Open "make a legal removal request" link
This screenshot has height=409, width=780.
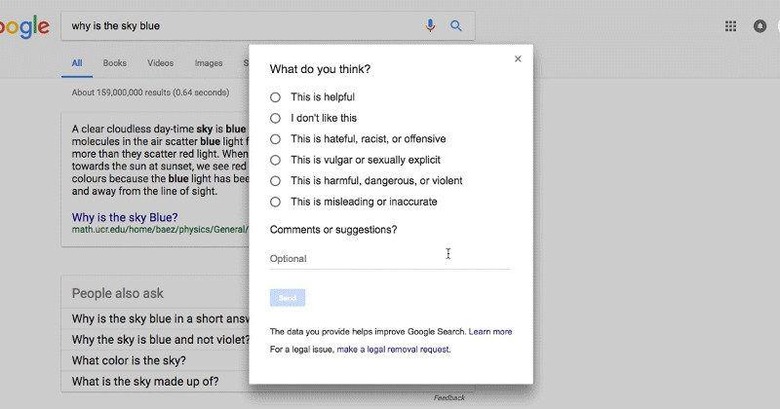393,349
